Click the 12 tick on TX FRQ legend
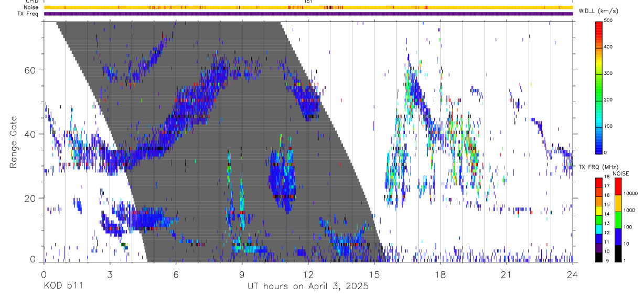The height and width of the screenshot is (297, 644). coord(607,233)
